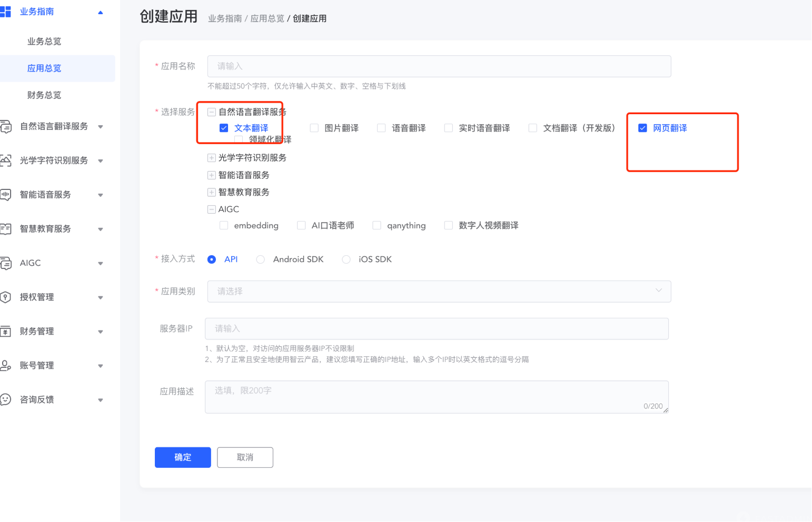812x522 pixels.
Task: Click the 确定 button
Action: (x=183, y=457)
